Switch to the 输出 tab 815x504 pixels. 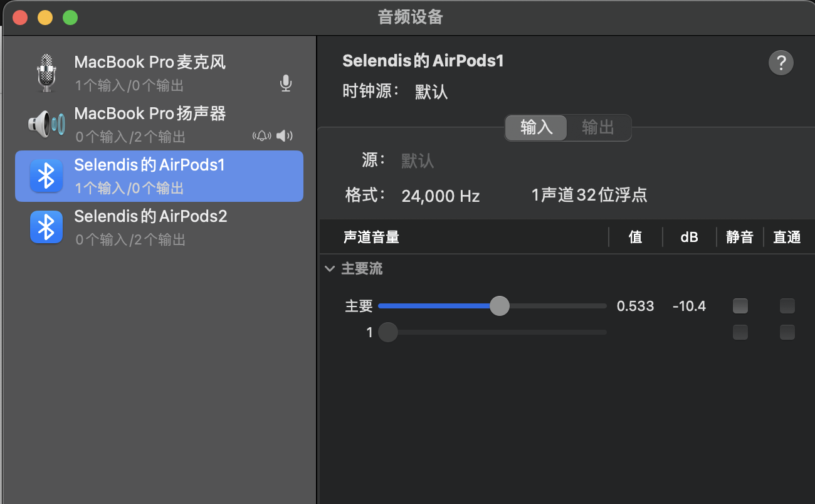coord(597,127)
